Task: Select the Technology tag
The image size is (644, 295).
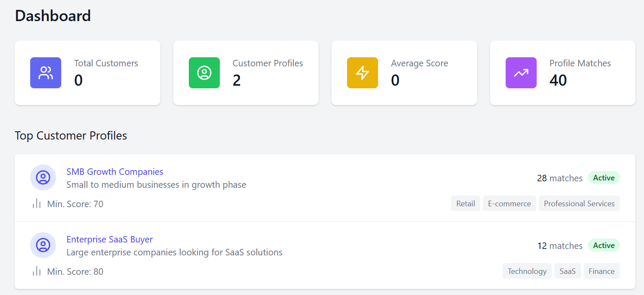Action: tap(527, 271)
